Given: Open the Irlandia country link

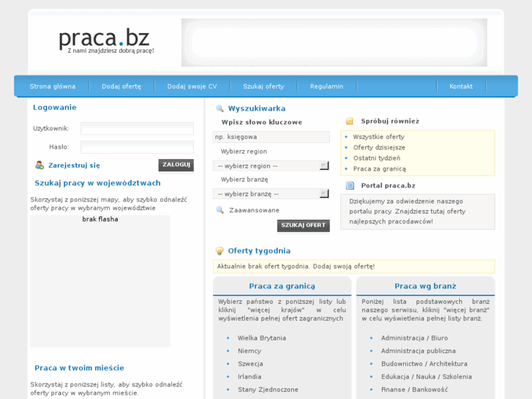Looking at the screenshot, I should point(250,376).
